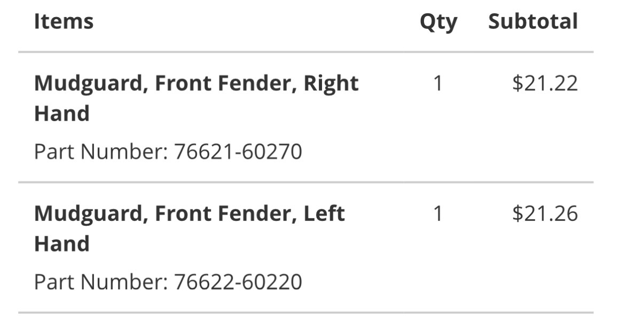The width and height of the screenshot is (644, 325).
Task: Click the Items column header
Action: (64, 22)
